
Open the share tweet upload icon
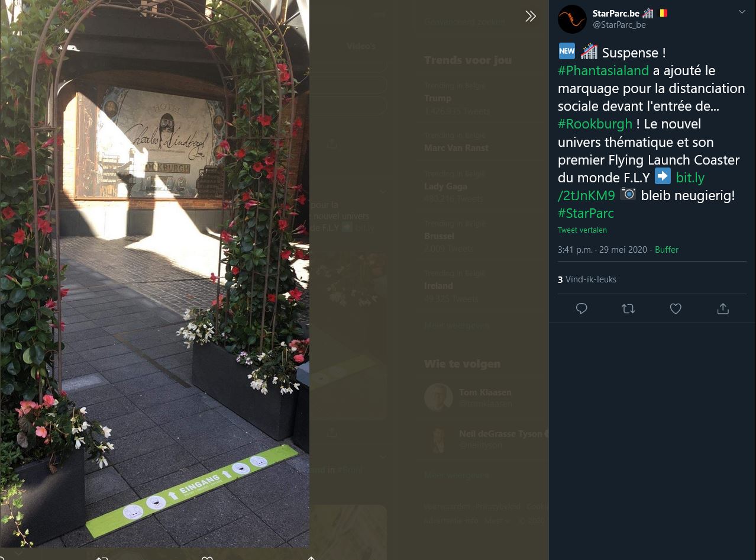point(722,308)
